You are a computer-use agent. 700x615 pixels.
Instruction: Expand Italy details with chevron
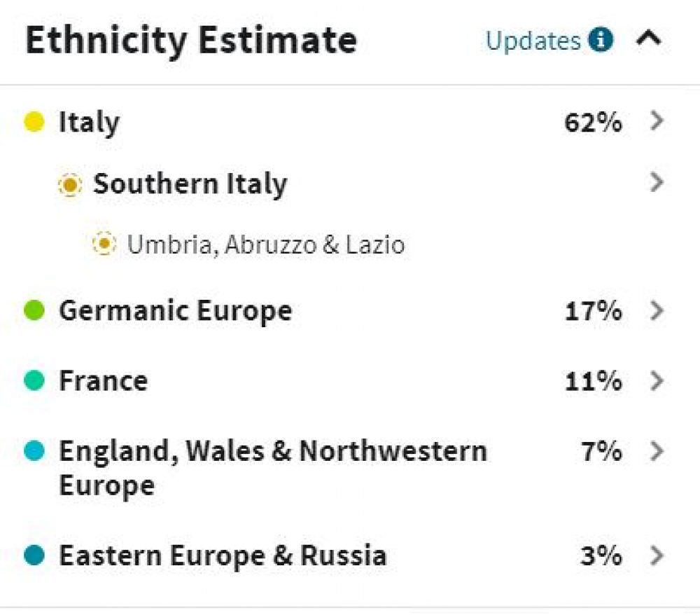pos(657,120)
